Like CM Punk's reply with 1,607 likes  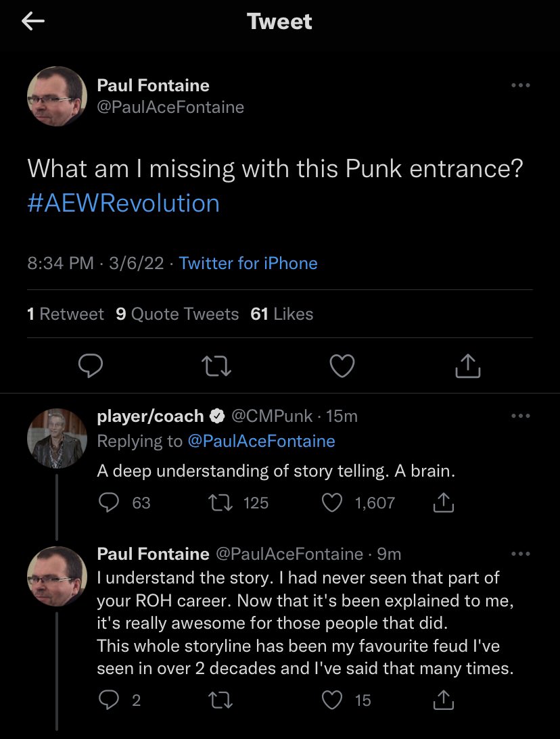point(333,503)
